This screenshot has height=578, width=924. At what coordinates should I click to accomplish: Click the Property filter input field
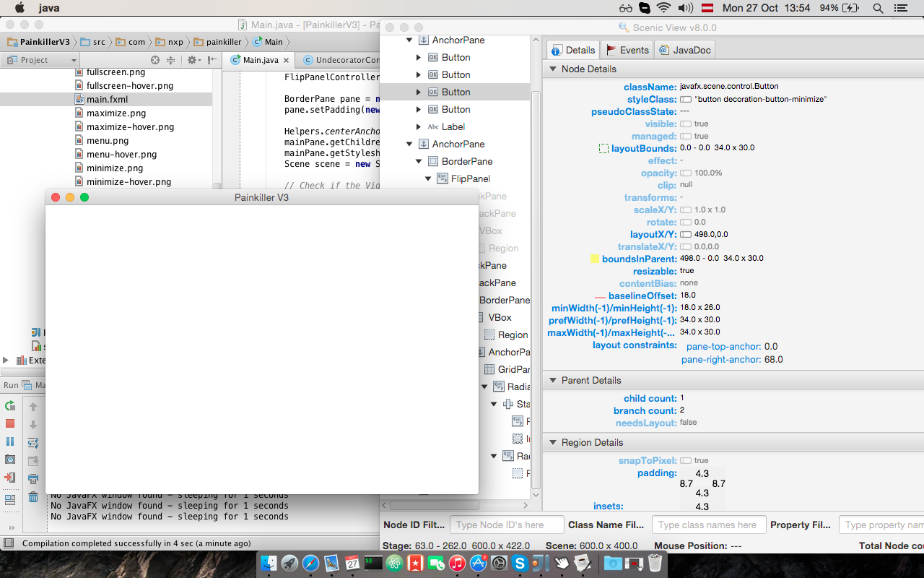click(881, 525)
